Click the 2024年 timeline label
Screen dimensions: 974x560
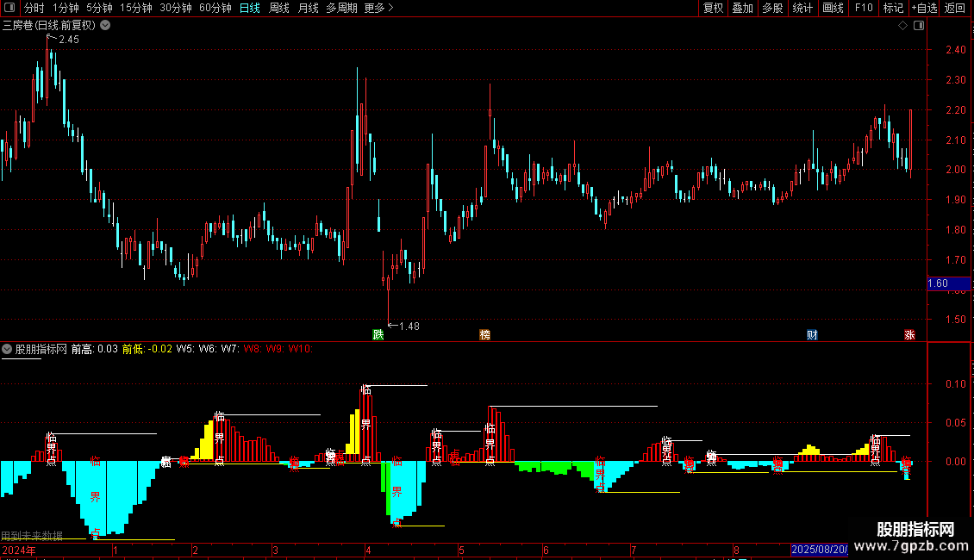[x=19, y=550]
